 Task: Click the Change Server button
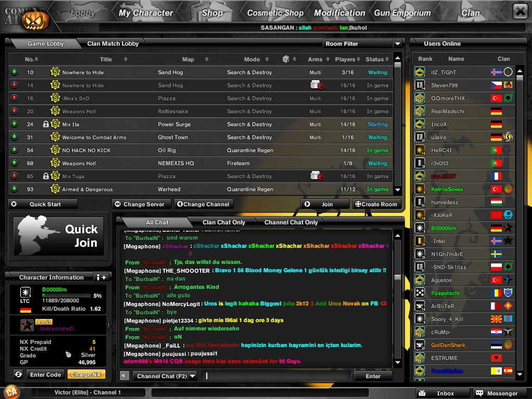[x=142, y=204]
